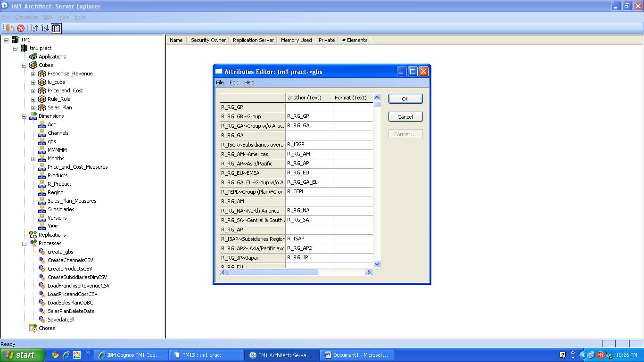Click the Attributes Editor title bar icon
Image resolution: width=644 pixels, height=362 pixels.
[x=219, y=72]
